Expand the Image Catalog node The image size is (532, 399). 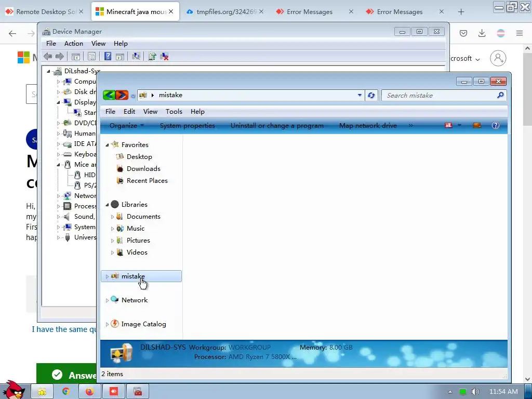click(107, 324)
